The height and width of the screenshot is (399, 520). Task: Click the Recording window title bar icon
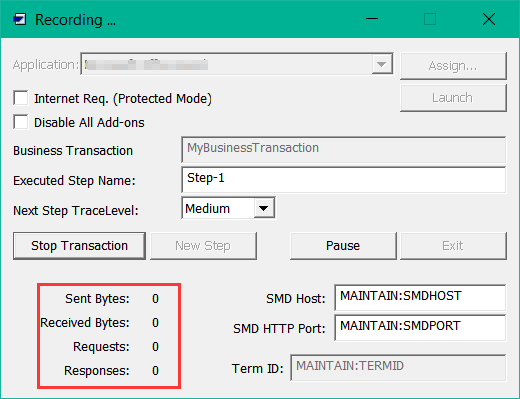coord(20,19)
